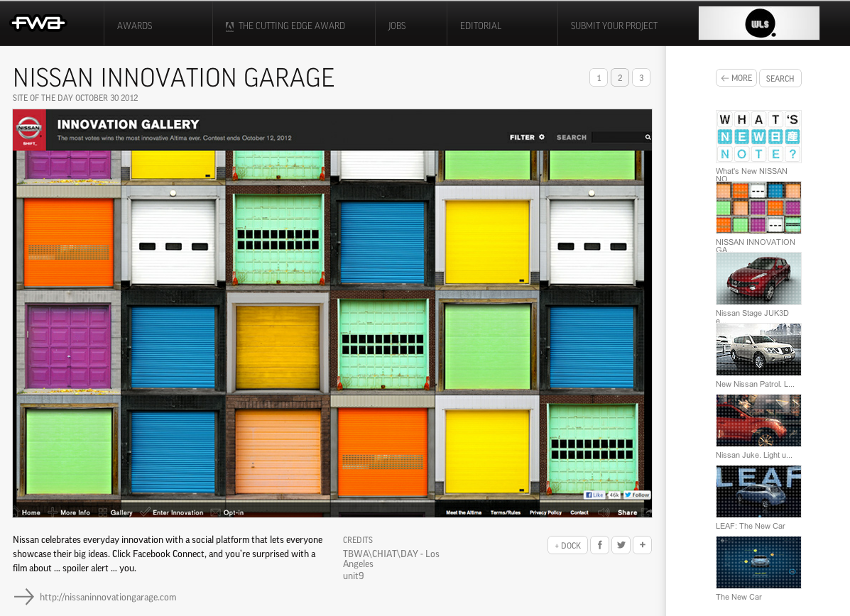The height and width of the screenshot is (616, 850).
Task: Open the Editorial menu
Action: click(x=480, y=26)
